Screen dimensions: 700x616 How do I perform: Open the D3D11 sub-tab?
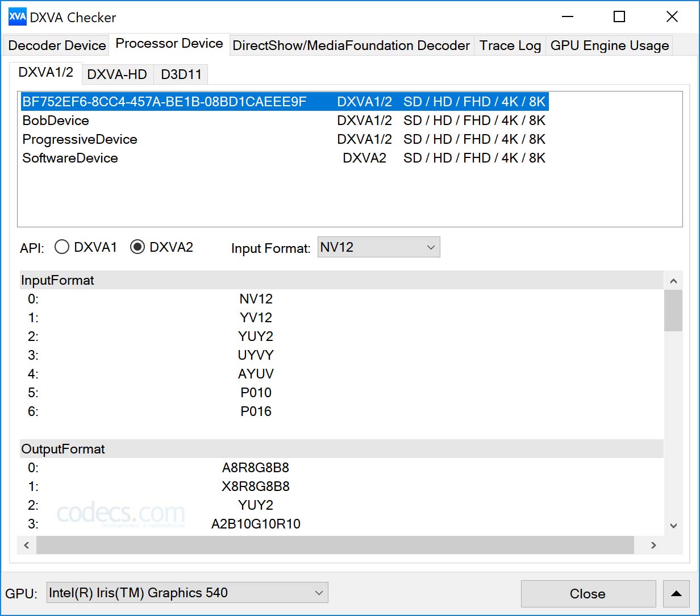(181, 74)
